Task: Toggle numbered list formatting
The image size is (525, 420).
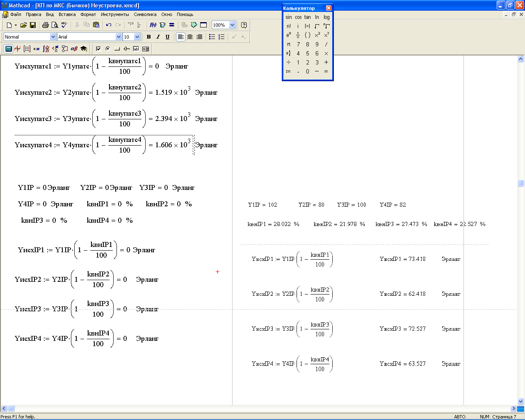Action: click(221, 37)
